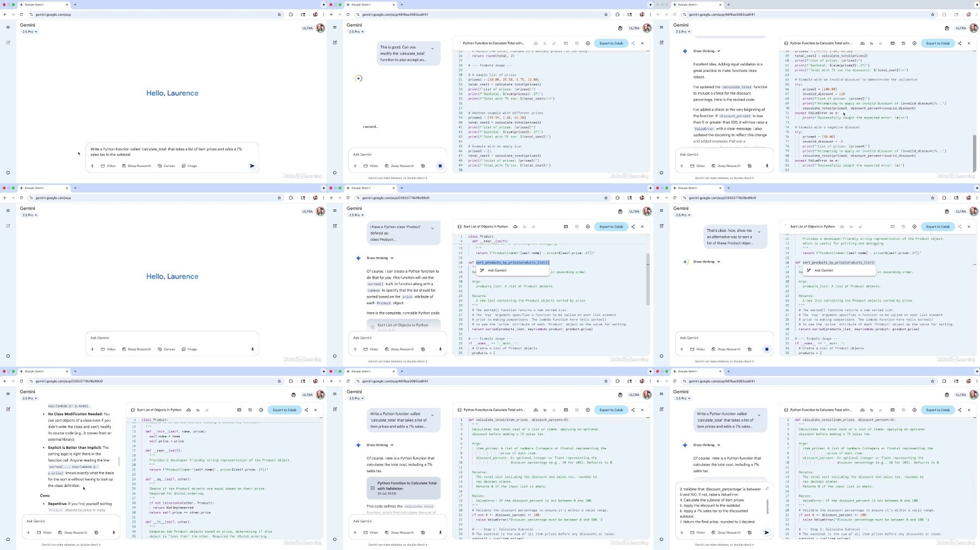
Task: Send the 'Validate that discount_percentage' prompt
Action: tap(767, 533)
